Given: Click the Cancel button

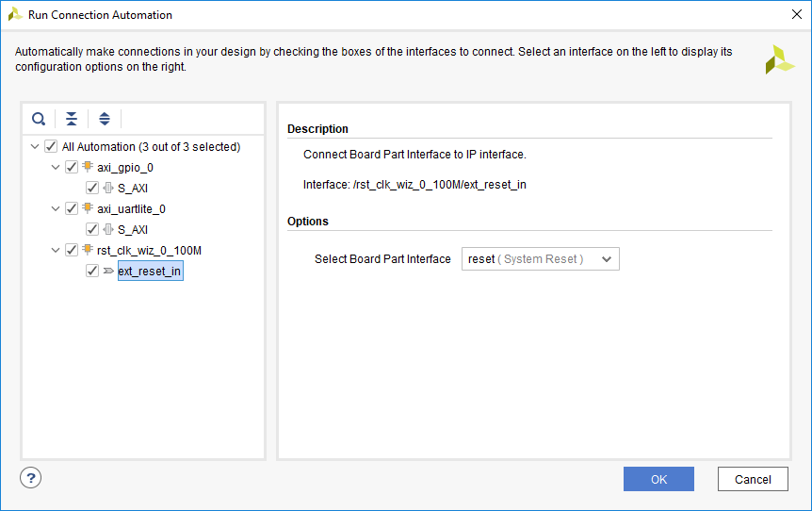Looking at the screenshot, I should (753, 479).
